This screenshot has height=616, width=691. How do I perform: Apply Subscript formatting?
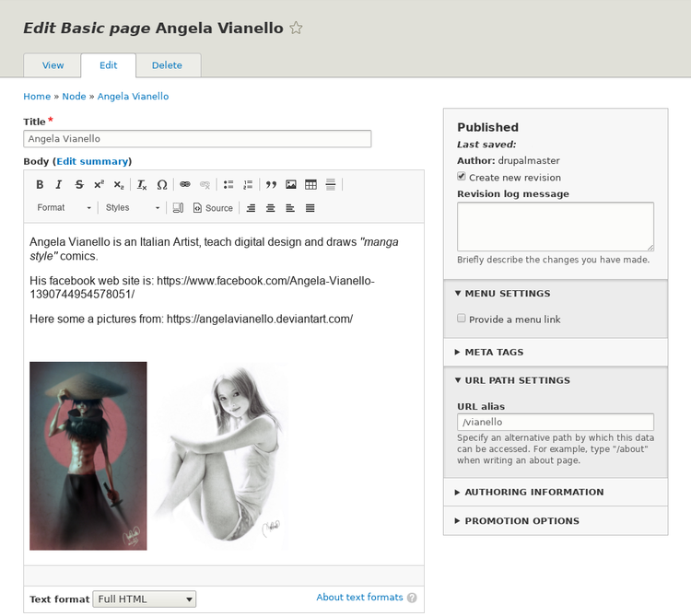(119, 184)
